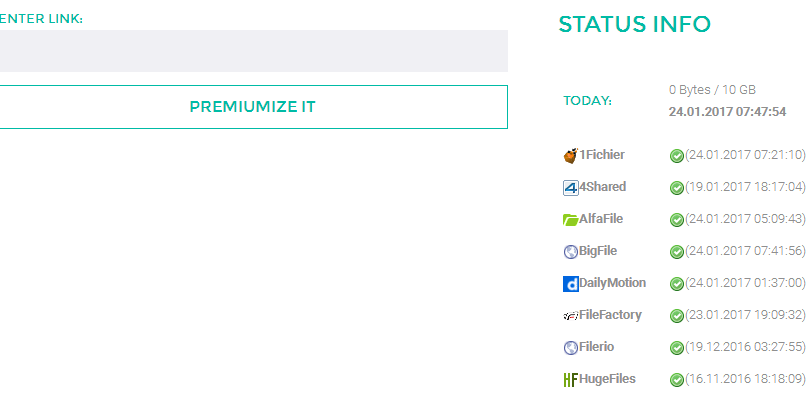Click the green status check next to 4Shared
Screen dimensions: 808x398
pos(677,188)
